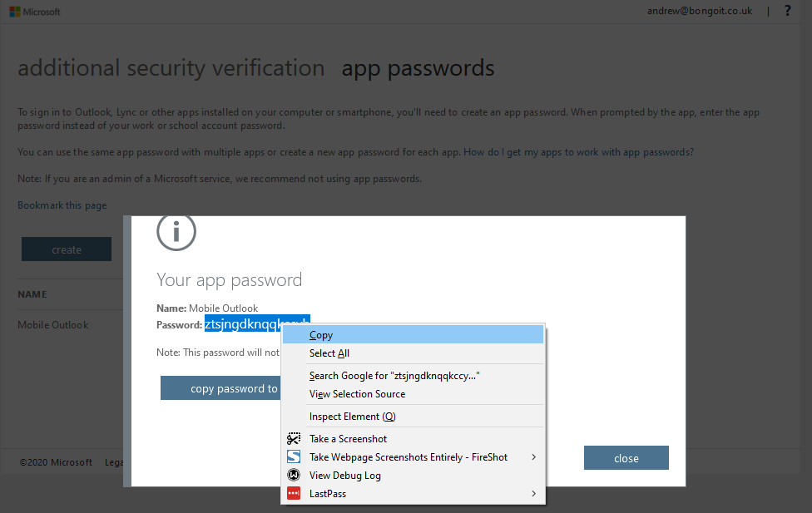Click the note about password not shown again

point(218,353)
